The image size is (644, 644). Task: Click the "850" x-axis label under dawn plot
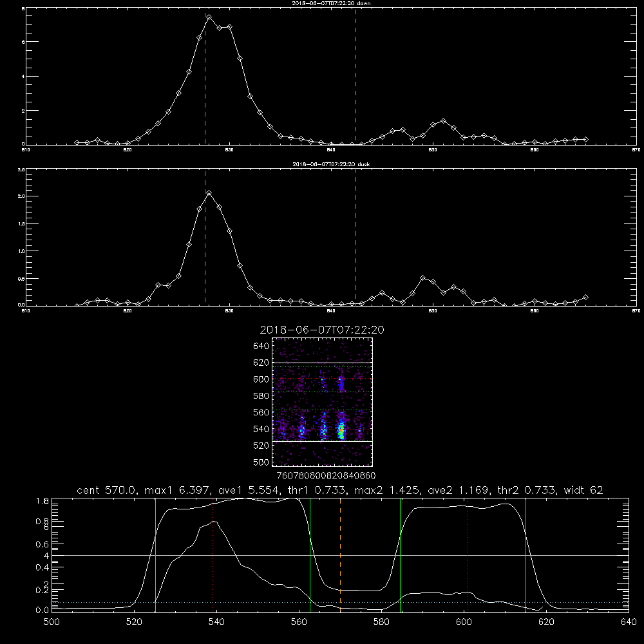pos(433,150)
